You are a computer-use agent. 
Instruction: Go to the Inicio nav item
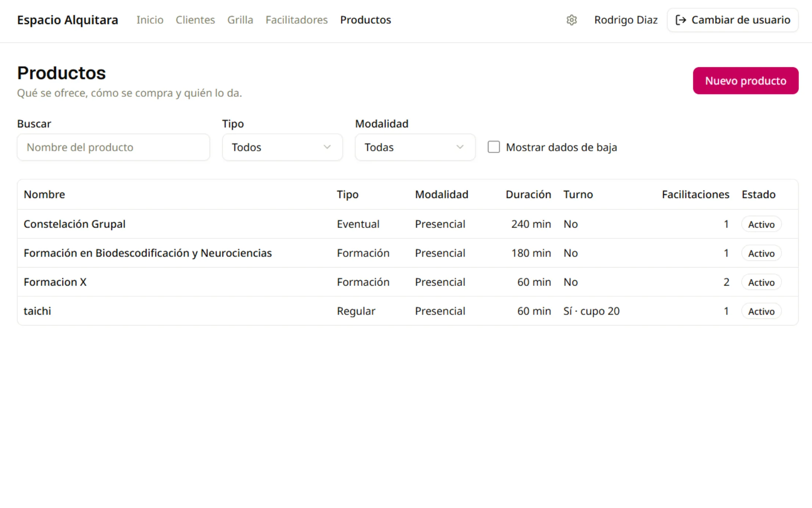tap(150, 20)
